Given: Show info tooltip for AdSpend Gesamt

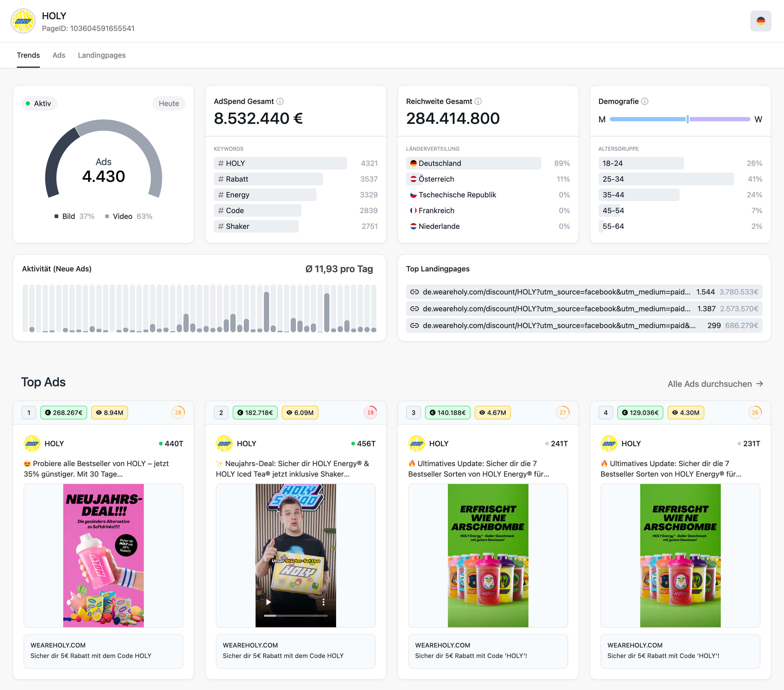Looking at the screenshot, I should pos(280,101).
